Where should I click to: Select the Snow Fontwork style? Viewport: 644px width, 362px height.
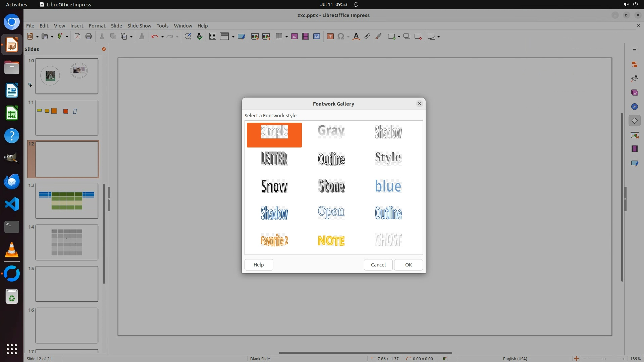click(274, 186)
